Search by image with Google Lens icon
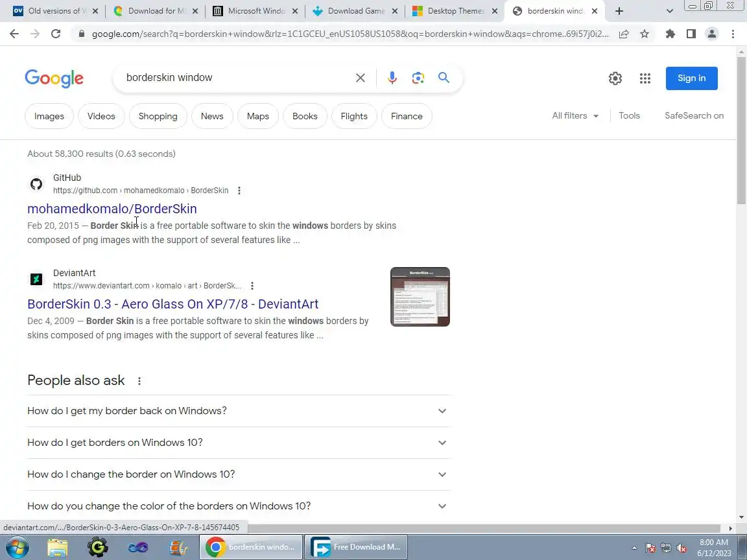This screenshot has height=560, width=747. click(418, 78)
